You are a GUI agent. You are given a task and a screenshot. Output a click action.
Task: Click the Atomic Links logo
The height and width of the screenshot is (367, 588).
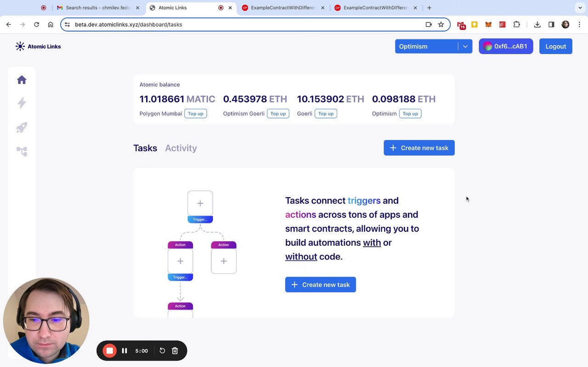point(38,46)
